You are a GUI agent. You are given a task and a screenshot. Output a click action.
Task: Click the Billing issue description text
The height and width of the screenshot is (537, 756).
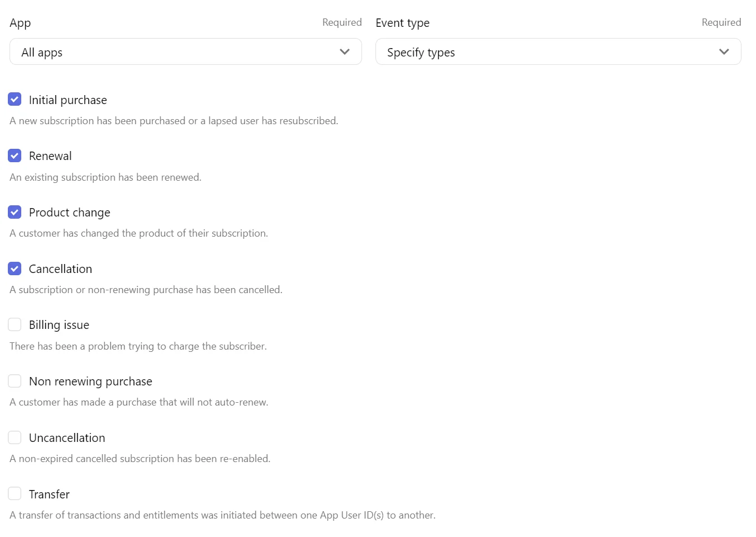coord(138,346)
